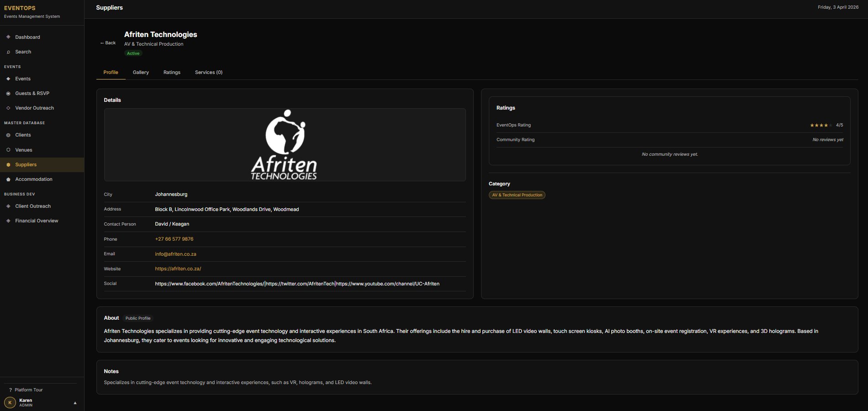Click the Financial Overview icon
Image resolution: width=868 pixels, height=411 pixels.
[8, 221]
